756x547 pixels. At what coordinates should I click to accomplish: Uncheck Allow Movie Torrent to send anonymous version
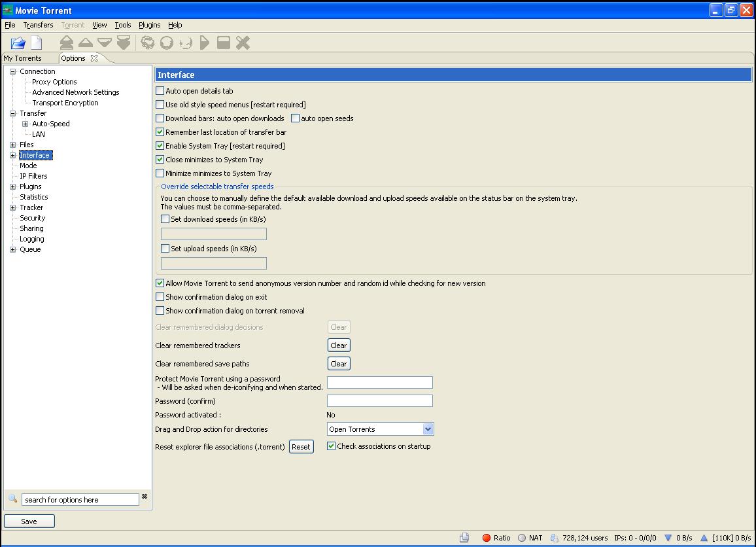[160, 283]
